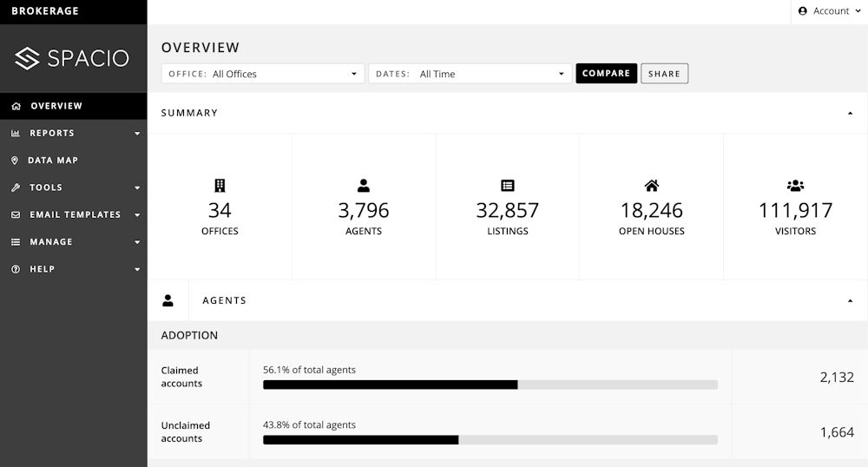Click the Visitors group icon
This screenshot has height=467, width=868.
795,186
